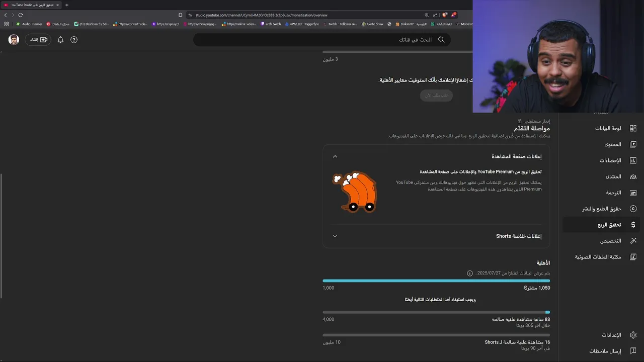Select the Audio library (مكتبة الملفات الصوتية) menu item
The height and width of the screenshot is (362, 644).
600,257
